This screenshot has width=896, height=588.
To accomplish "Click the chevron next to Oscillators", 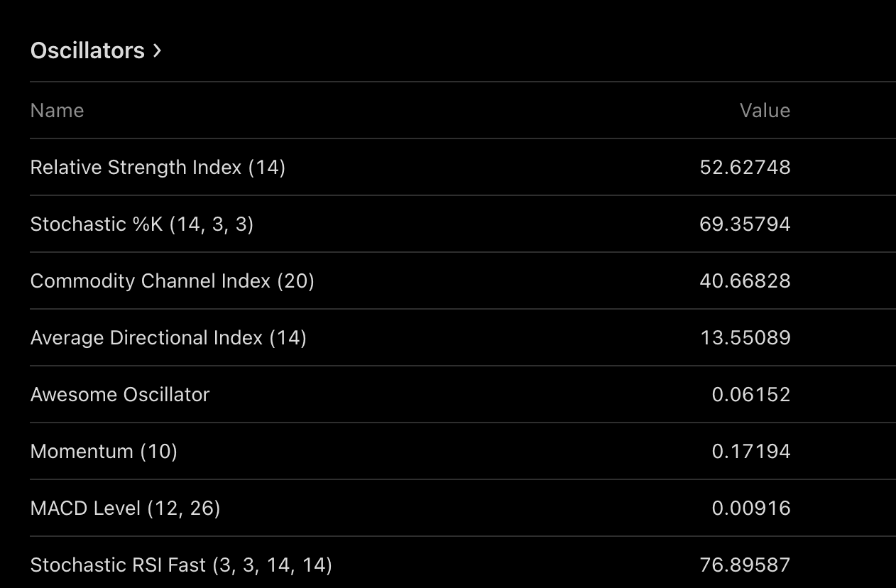I will pos(157,50).
